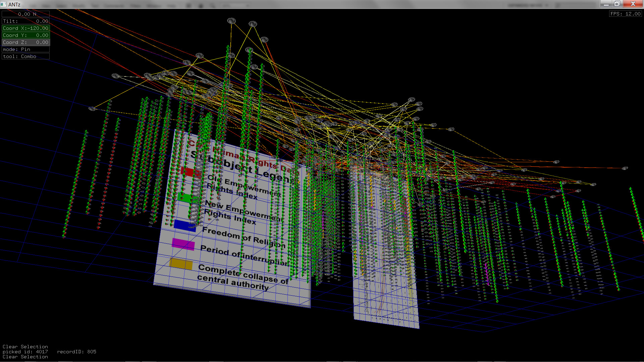Click the tool: Combo indicator

pyautogui.click(x=25, y=56)
